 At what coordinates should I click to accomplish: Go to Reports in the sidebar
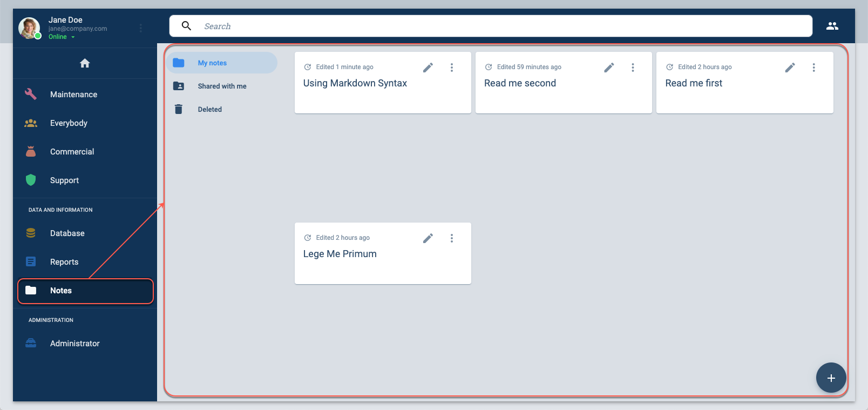(x=85, y=262)
